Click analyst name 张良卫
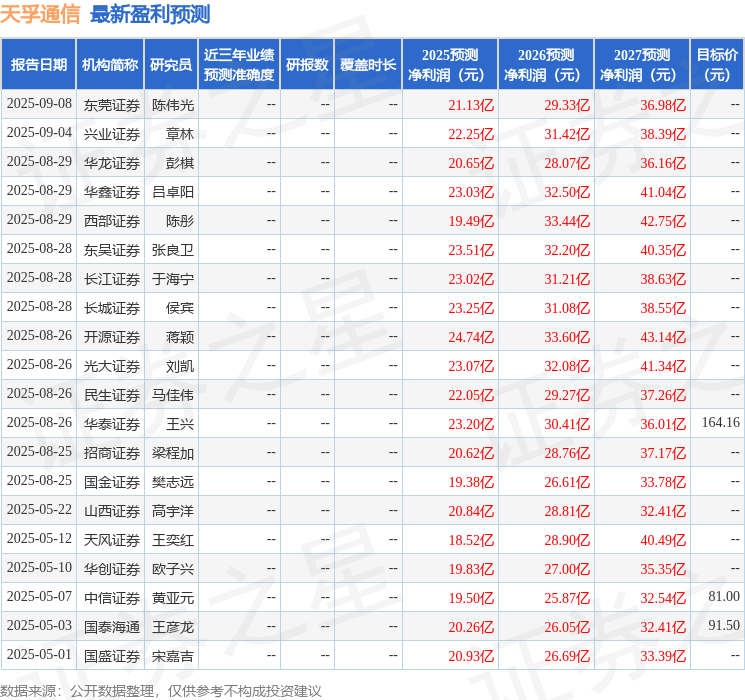 (x=173, y=250)
